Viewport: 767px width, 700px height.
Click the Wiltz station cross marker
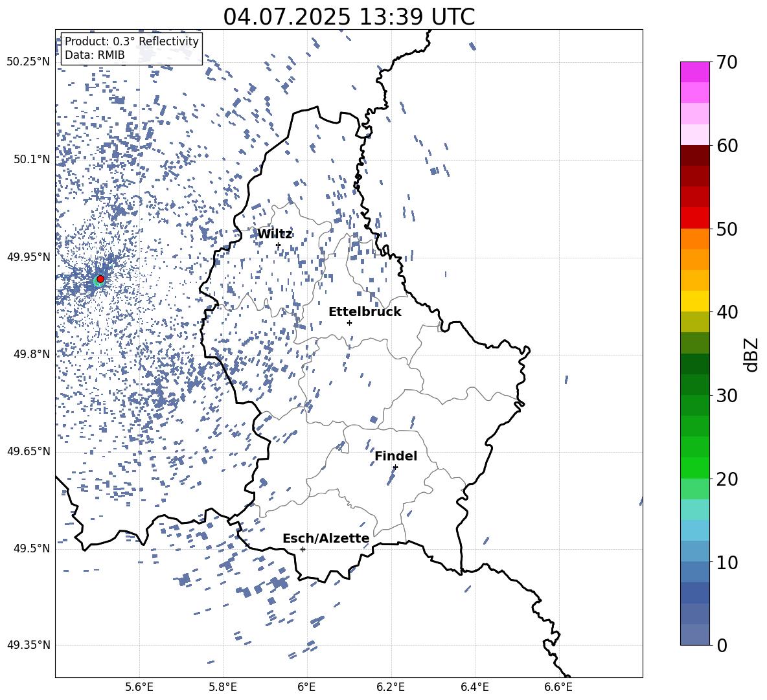tap(279, 245)
